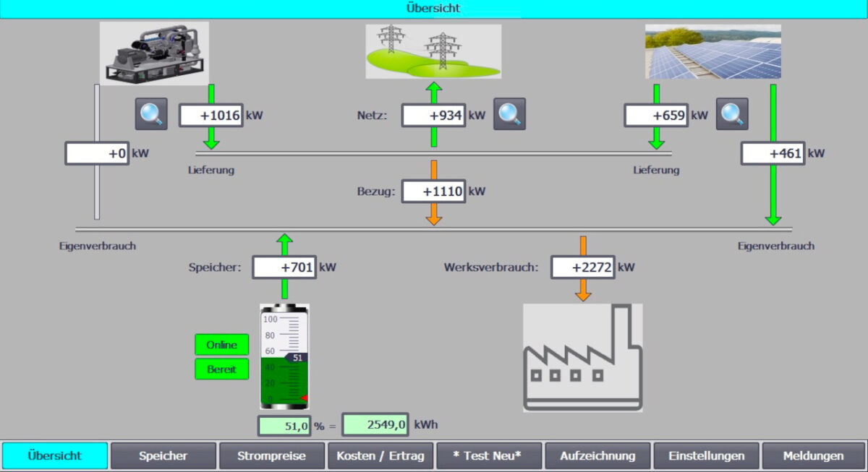868x472 pixels.
Task: Show the Meldungen messages page
Action: [x=813, y=456]
